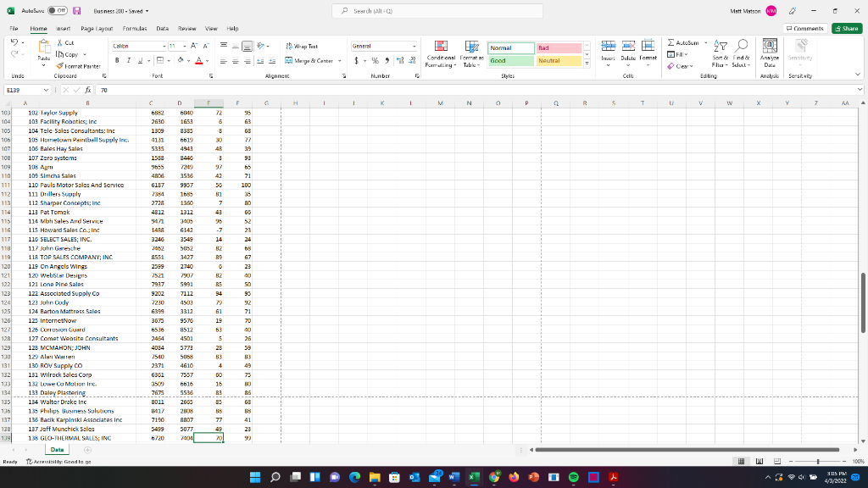Switch to the Formulas tab
Image resolution: width=868 pixels, height=488 pixels.
coord(135,28)
